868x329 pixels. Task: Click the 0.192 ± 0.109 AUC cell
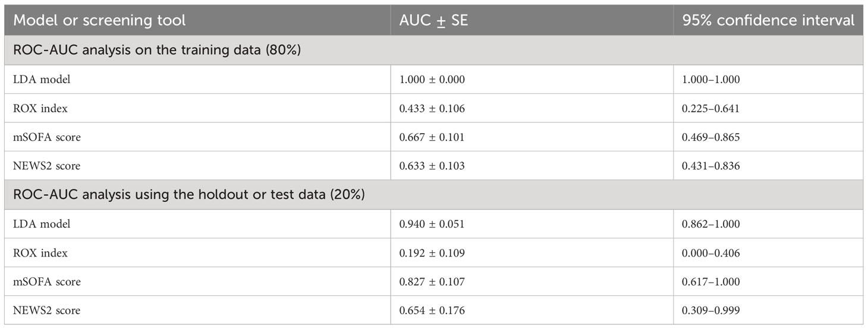[x=432, y=253]
